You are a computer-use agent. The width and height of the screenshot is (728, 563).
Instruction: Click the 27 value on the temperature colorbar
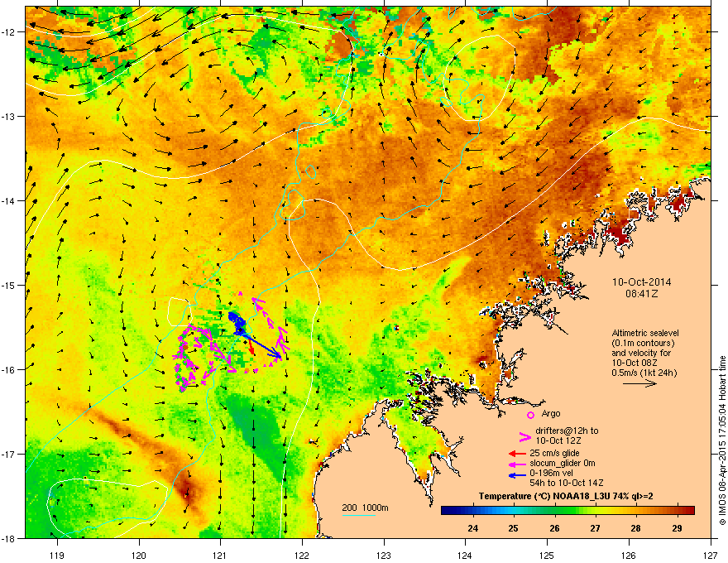click(x=595, y=528)
